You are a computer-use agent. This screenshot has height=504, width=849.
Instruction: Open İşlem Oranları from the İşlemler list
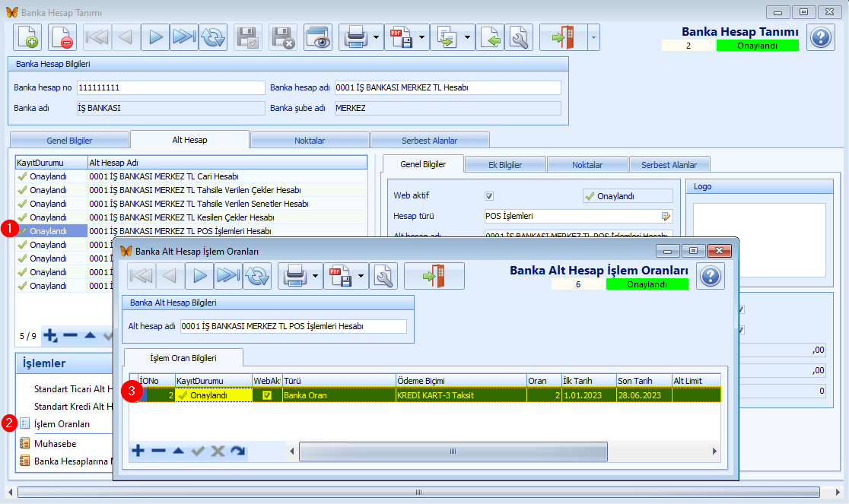62,423
